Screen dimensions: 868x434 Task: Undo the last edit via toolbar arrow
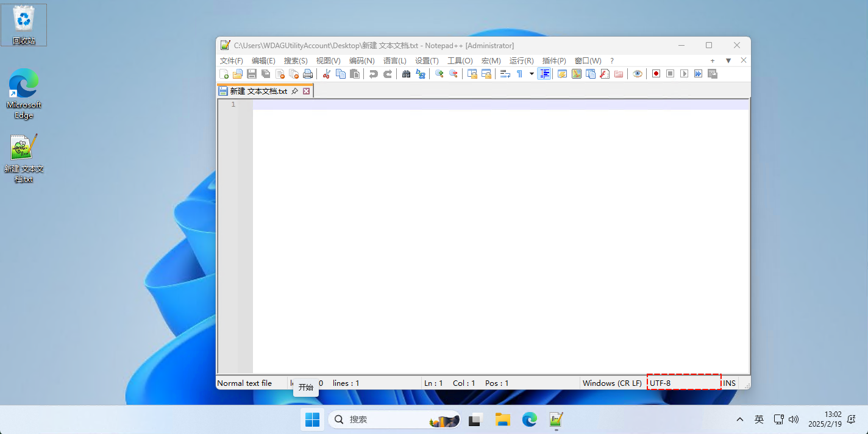click(373, 74)
